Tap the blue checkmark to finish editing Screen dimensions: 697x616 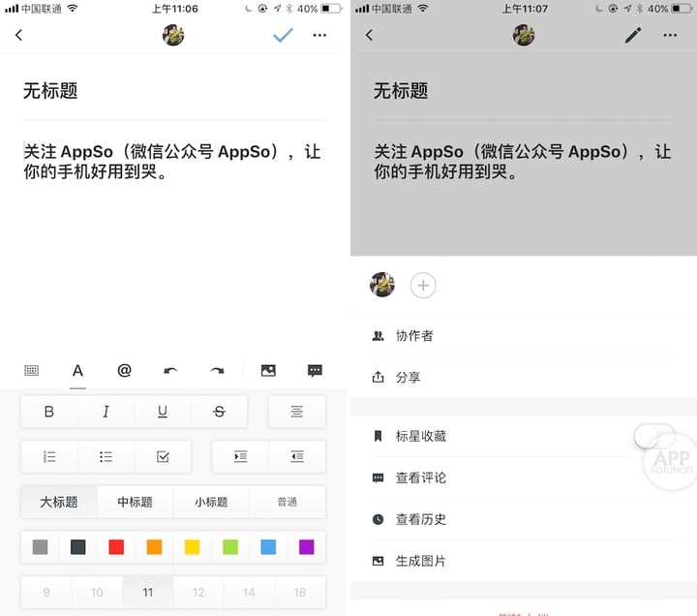pos(283,35)
